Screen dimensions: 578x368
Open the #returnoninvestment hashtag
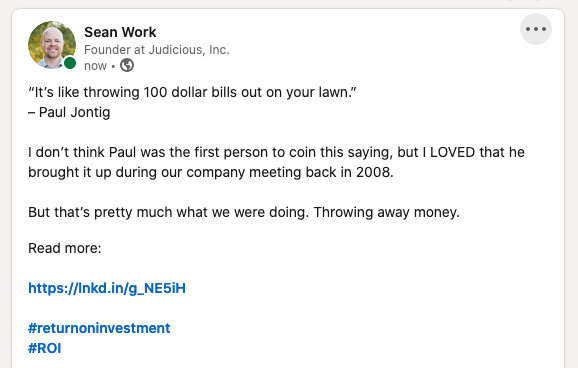tap(99, 328)
